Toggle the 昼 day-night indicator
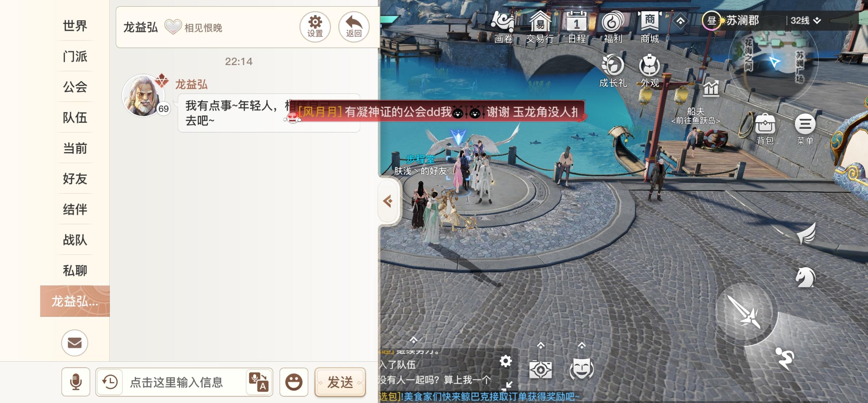 [711, 20]
